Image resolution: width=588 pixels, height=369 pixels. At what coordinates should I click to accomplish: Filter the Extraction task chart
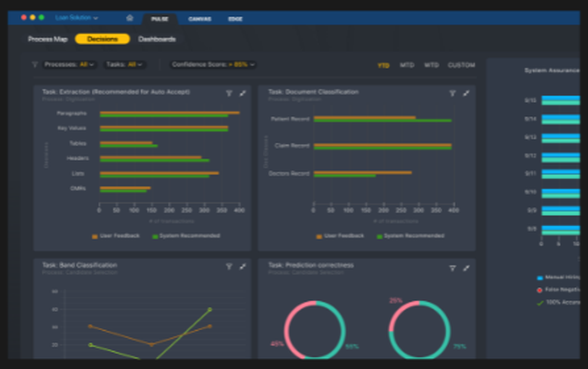(x=229, y=93)
